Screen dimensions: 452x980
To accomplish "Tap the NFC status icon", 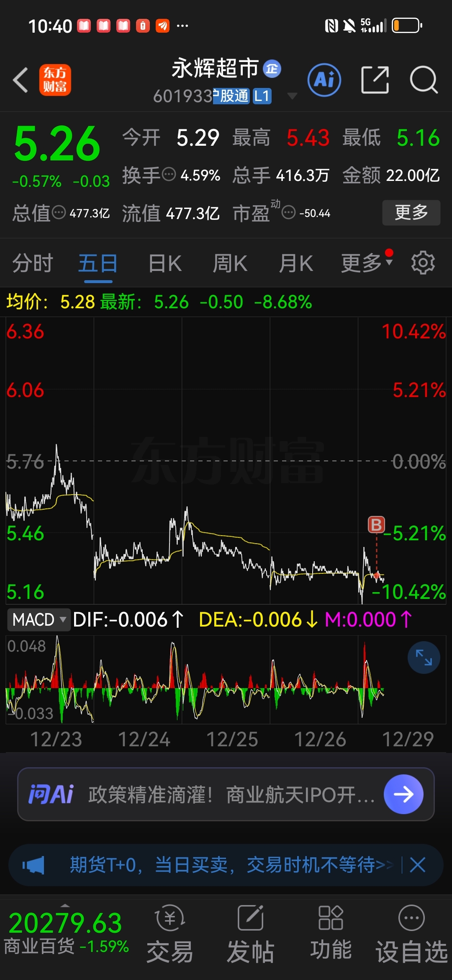I will (331, 26).
